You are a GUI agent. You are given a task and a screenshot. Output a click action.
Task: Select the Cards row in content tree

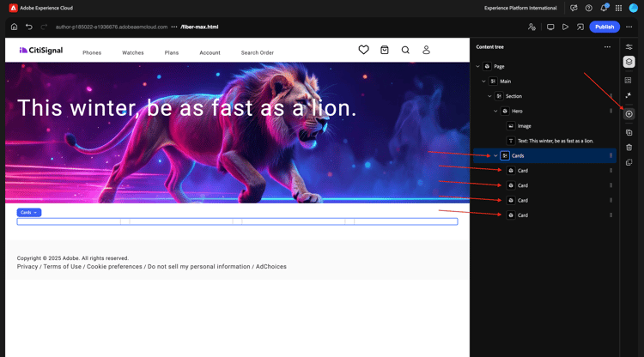[544, 155]
